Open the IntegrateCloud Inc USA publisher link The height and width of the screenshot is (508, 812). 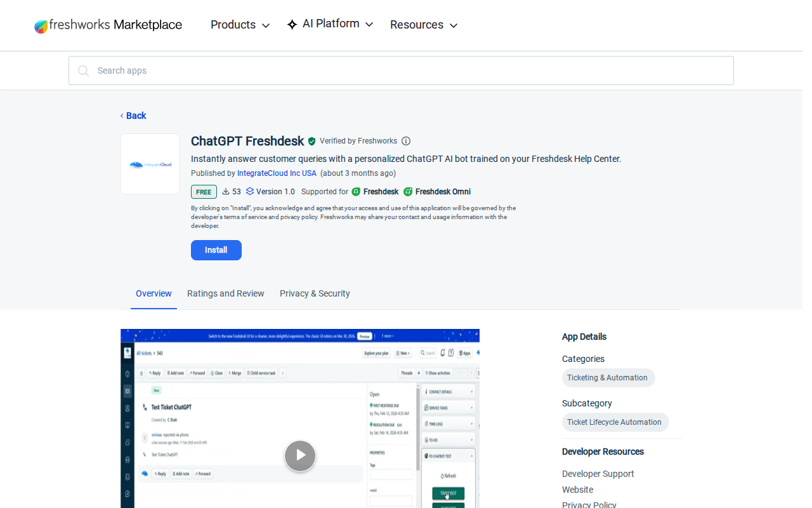pyautogui.click(x=277, y=173)
